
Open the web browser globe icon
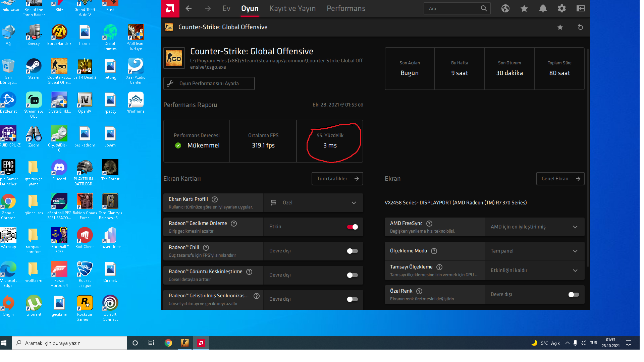click(505, 9)
